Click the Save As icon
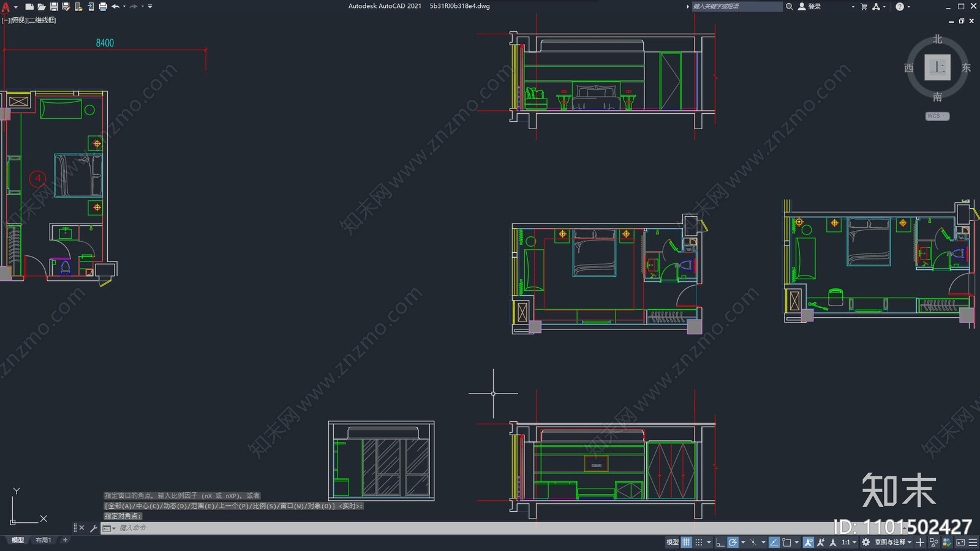This screenshot has height=551, width=980. click(x=66, y=7)
